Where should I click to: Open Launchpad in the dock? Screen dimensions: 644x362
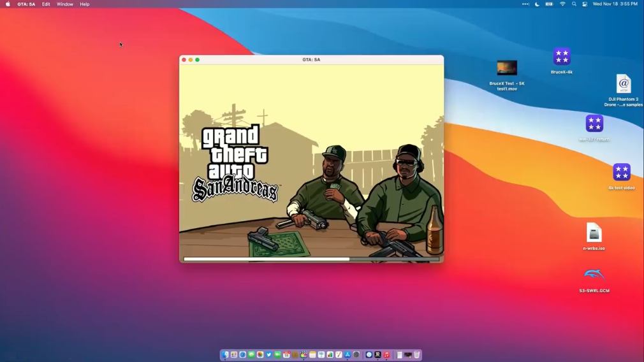234,354
